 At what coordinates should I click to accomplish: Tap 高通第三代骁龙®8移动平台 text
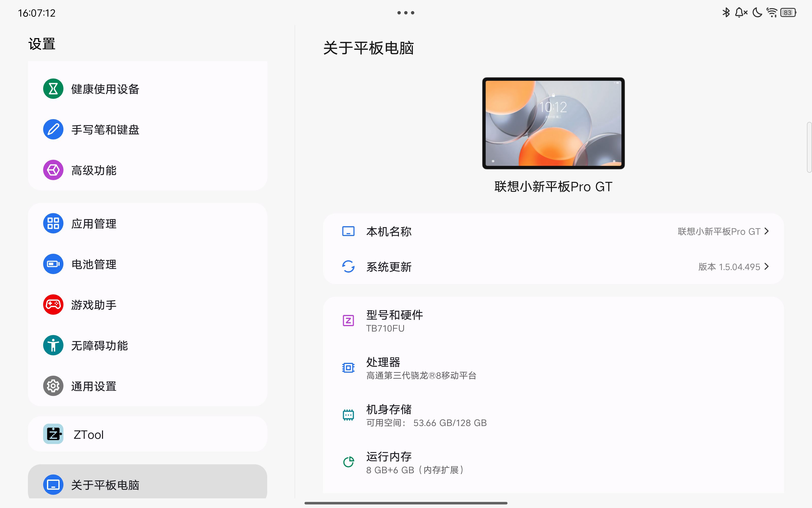(421, 376)
